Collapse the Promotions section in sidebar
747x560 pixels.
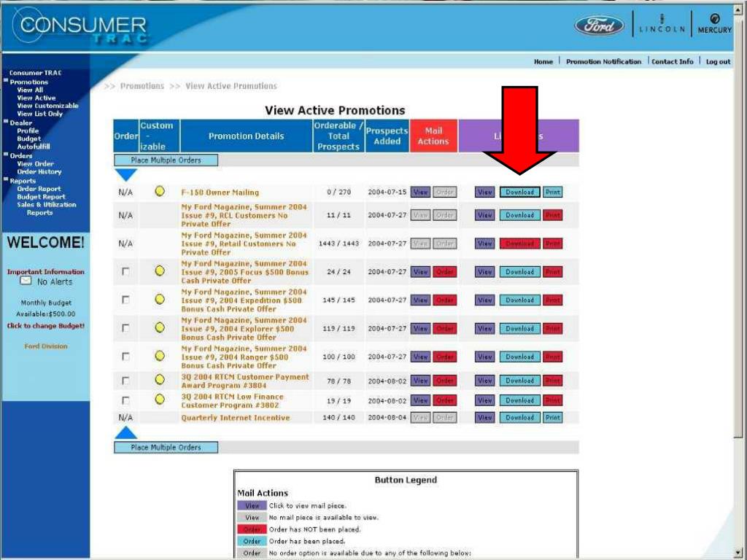pos(6,81)
